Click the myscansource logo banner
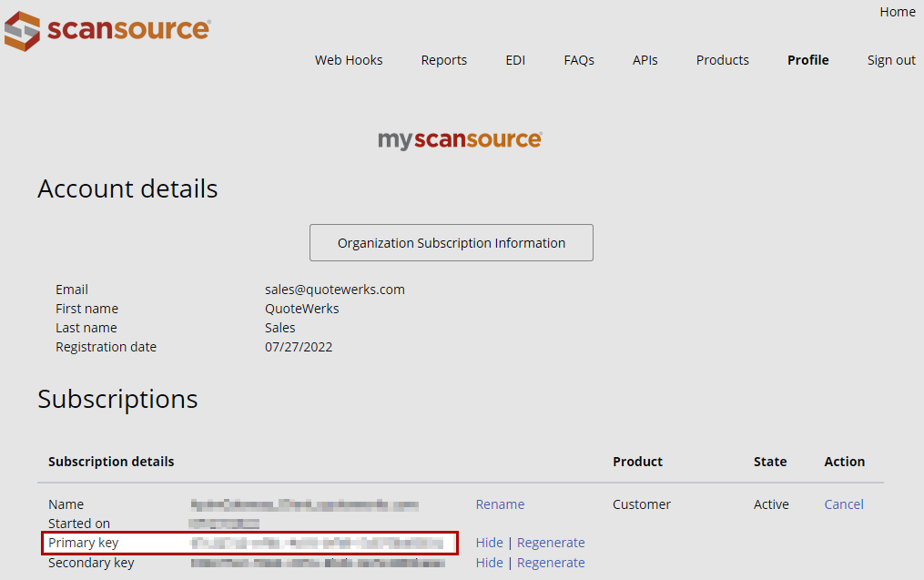The height and width of the screenshot is (580, 924). tap(460, 140)
